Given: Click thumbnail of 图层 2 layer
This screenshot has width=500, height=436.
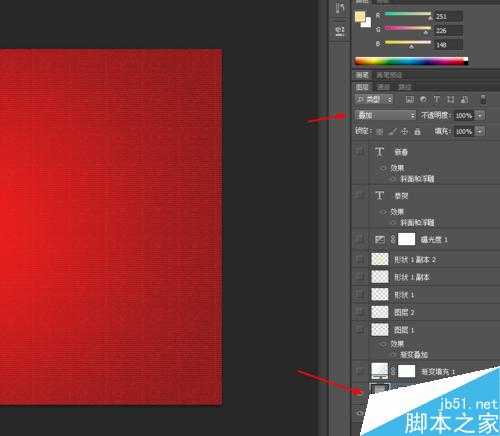Looking at the screenshot, I should pyautogui.click(x=380, y=312).
